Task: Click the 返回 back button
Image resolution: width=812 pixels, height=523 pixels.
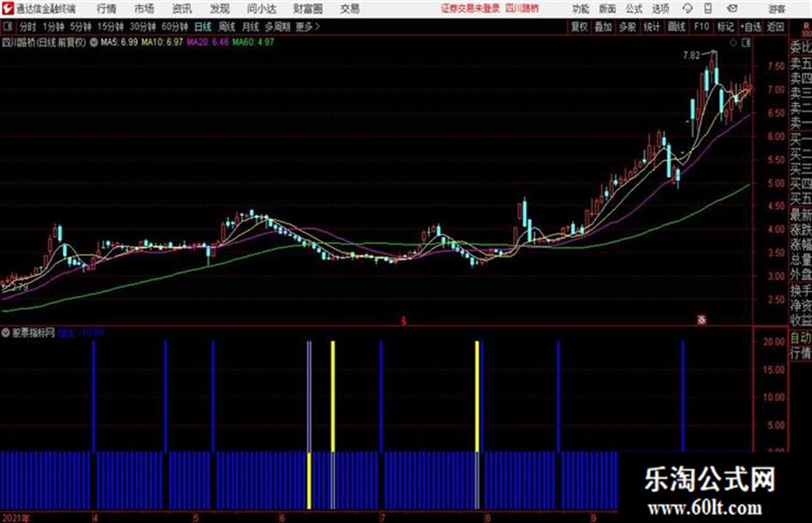Action: (775, 27)
